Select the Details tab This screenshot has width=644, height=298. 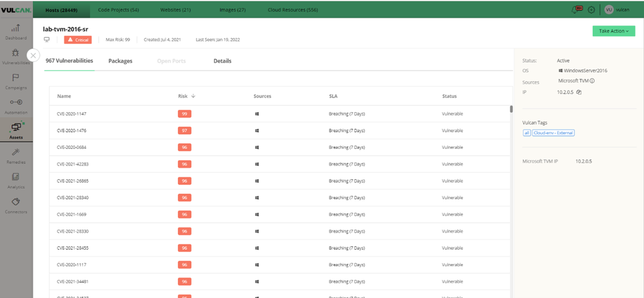(x=222, y=61)
